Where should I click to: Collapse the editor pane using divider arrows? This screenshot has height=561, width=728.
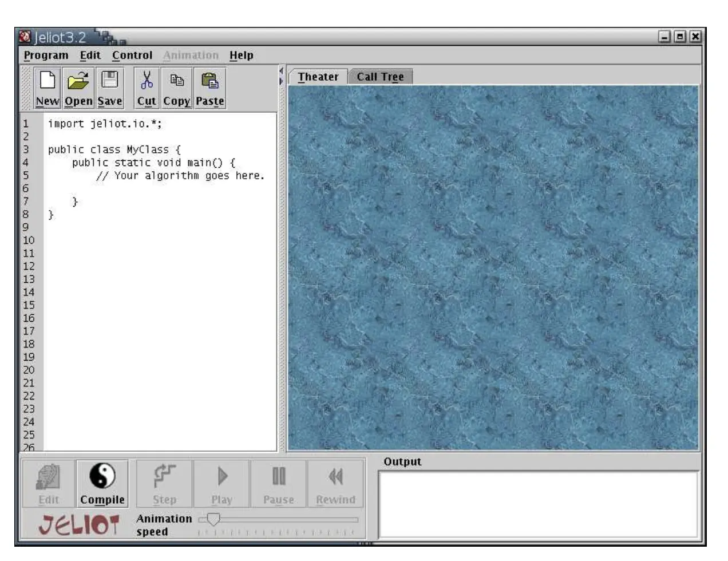pos(281,70)
